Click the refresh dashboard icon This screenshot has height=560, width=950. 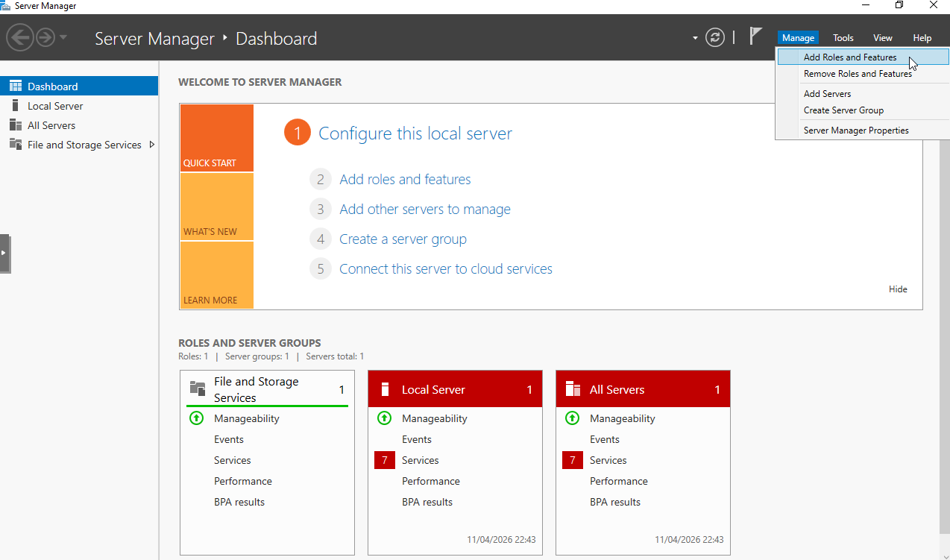715,38
